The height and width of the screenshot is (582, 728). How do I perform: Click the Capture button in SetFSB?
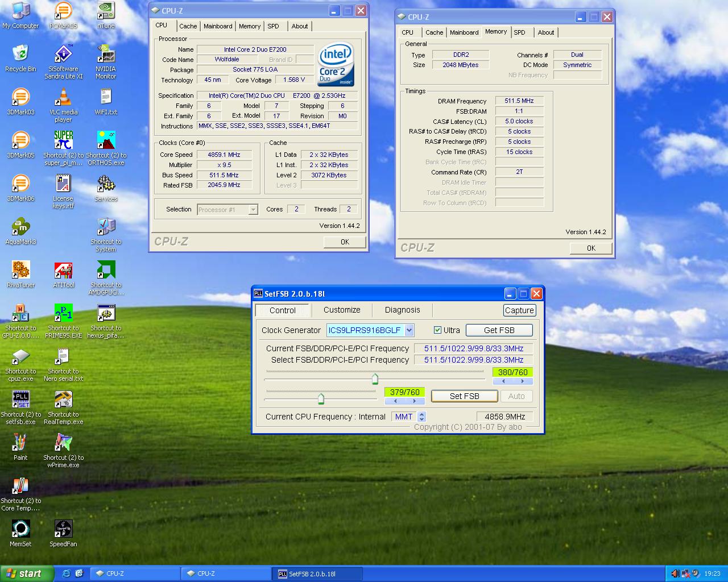pyautogui.click(x=519, y=310)
